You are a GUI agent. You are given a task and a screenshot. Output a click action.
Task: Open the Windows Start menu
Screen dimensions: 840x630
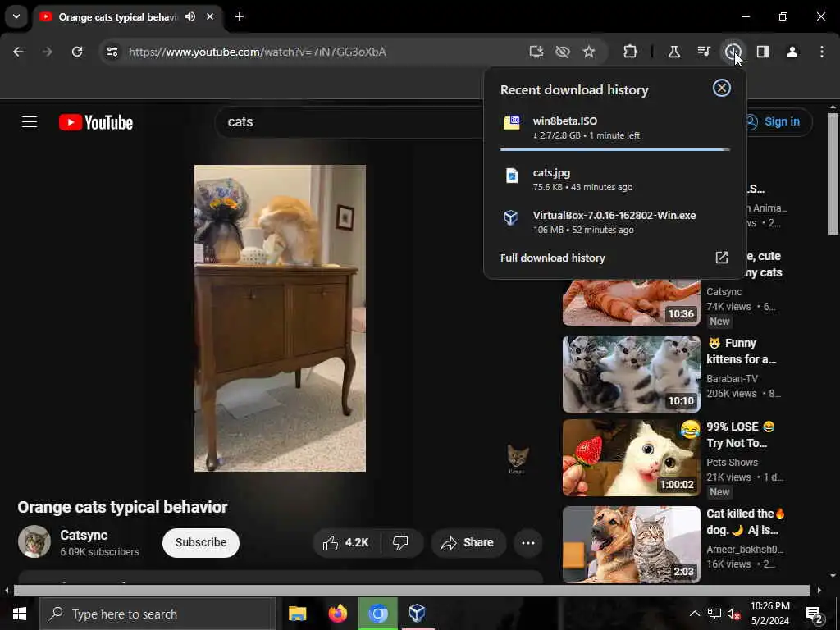pos(20,614)
